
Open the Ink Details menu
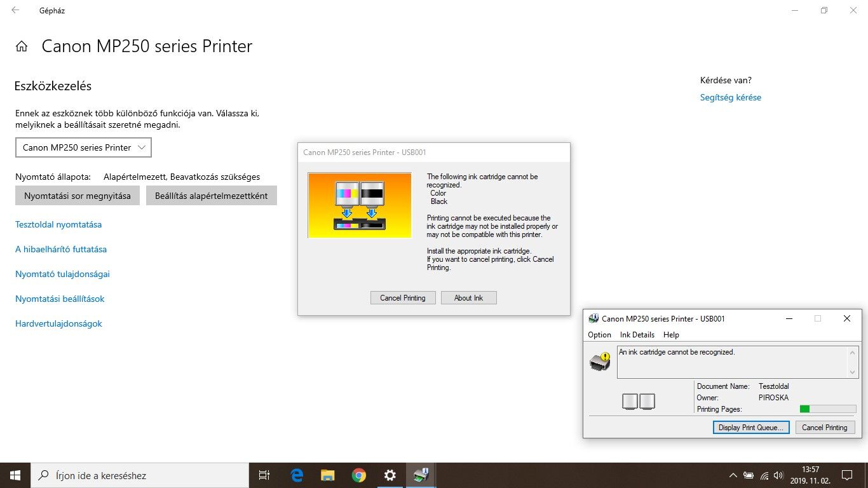click(x=637, y=335)
